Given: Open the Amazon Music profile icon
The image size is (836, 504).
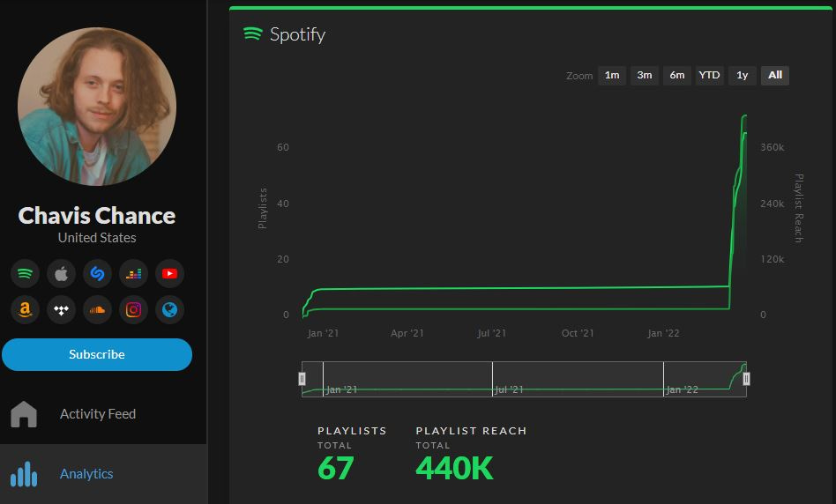Looking at the screenshot, I should (x=25, y=309).
